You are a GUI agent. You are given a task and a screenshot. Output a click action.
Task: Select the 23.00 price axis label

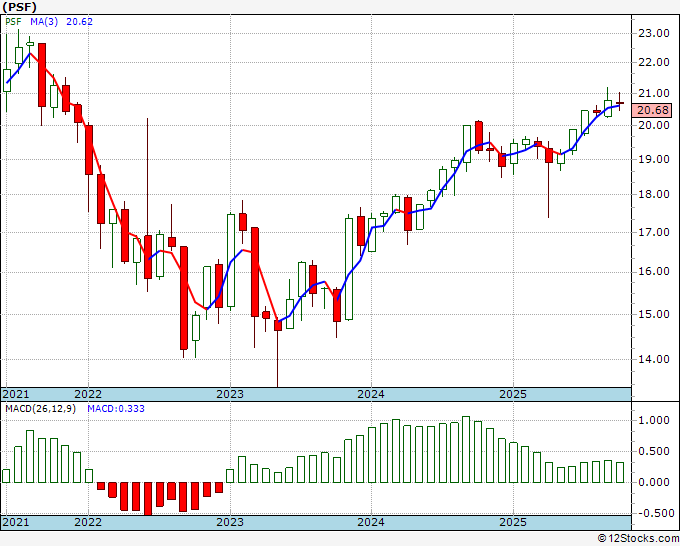click(x=654, y=33)
